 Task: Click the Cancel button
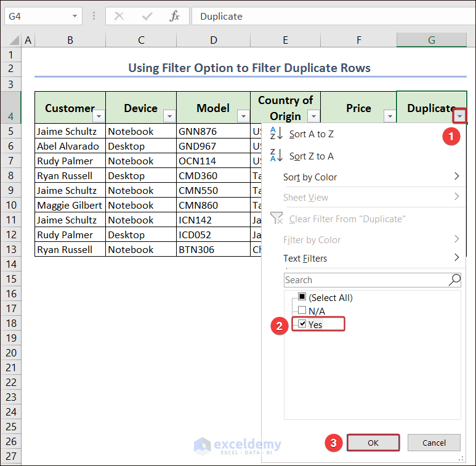point(434,443)
